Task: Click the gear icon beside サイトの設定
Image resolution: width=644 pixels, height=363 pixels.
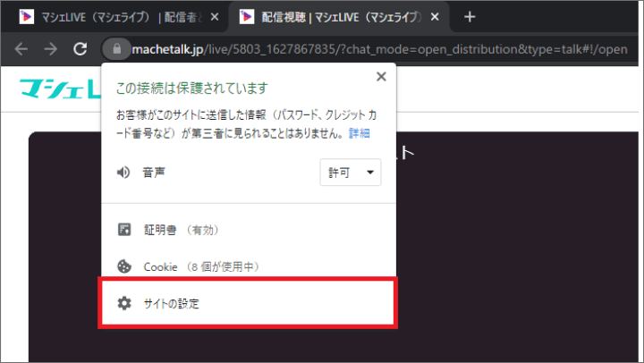Action: pos(124,303)
